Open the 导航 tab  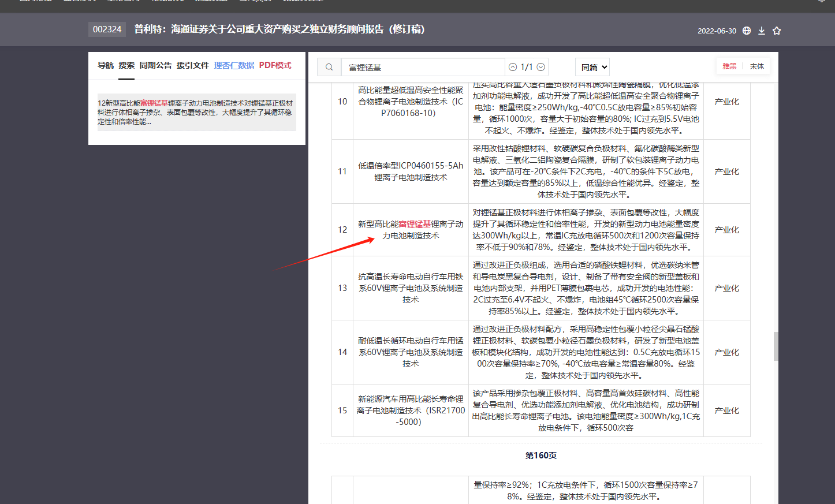coord(106,65)
